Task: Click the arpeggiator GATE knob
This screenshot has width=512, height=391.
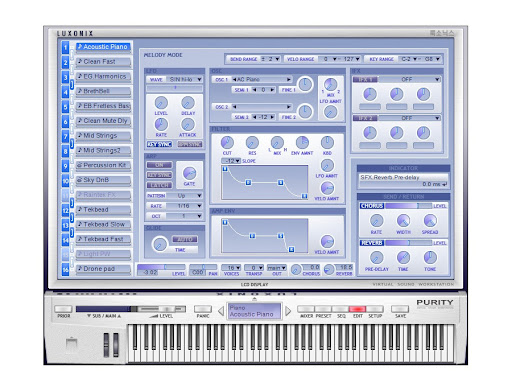Action: (189, 173)
